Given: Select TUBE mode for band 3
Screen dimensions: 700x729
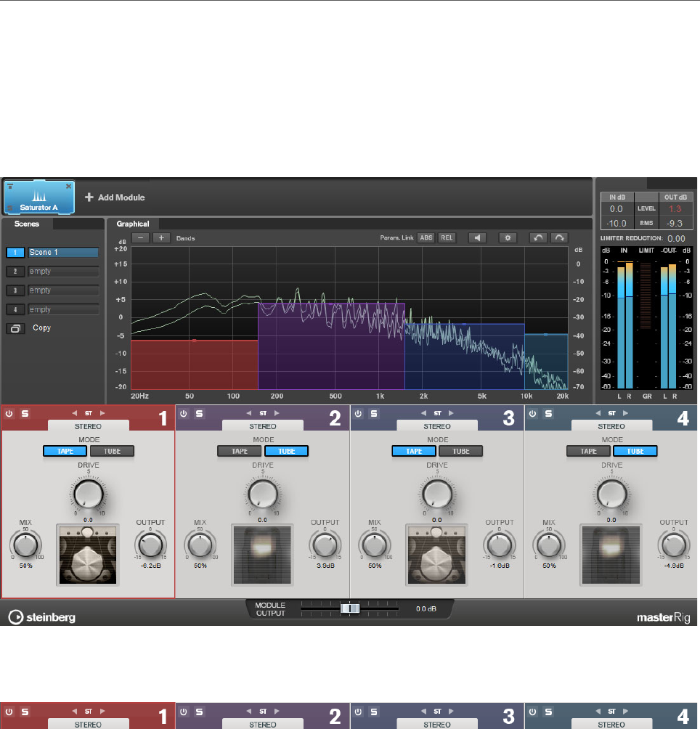Looking at the screenshot, I should pyautogui.click(x=460, y=452).
